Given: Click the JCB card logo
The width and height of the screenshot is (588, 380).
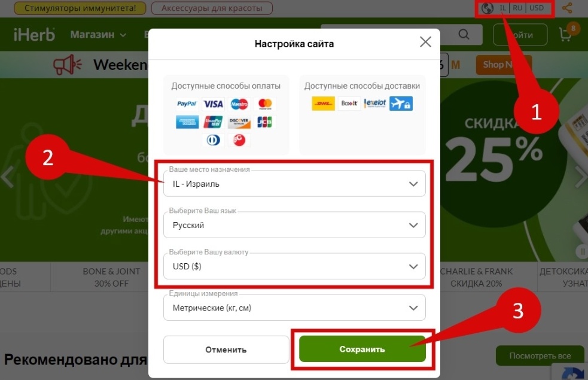Looking at the screenshot, I should 264,122.
